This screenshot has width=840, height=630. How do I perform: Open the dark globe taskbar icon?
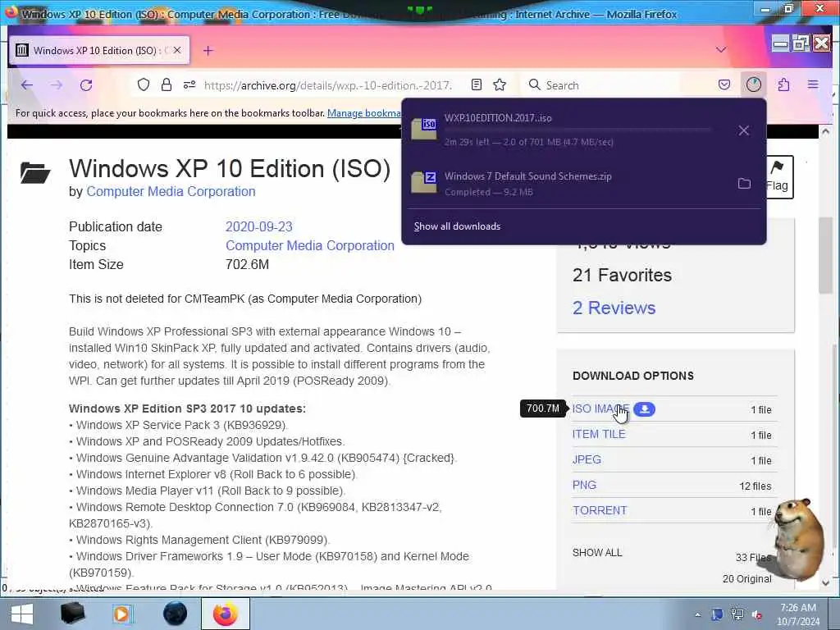point(175,614)
